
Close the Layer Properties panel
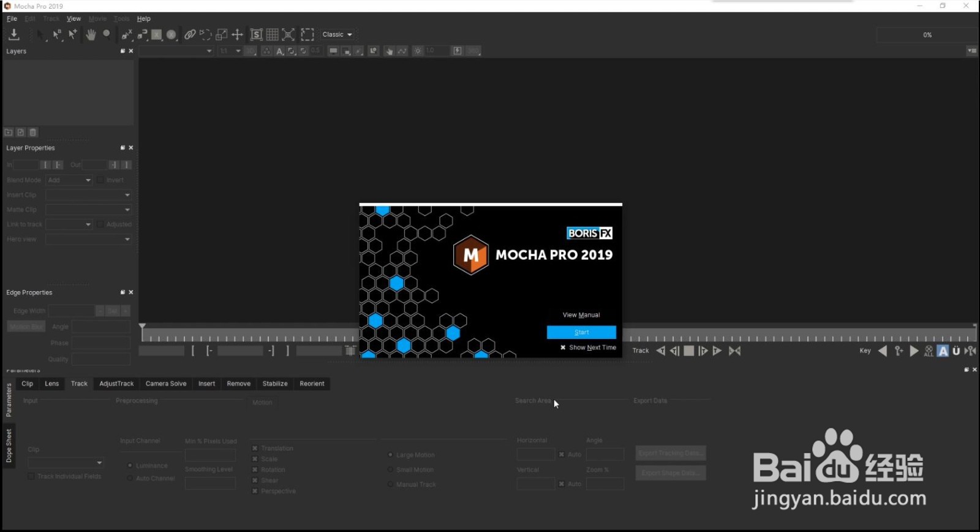tap(131, 148)
